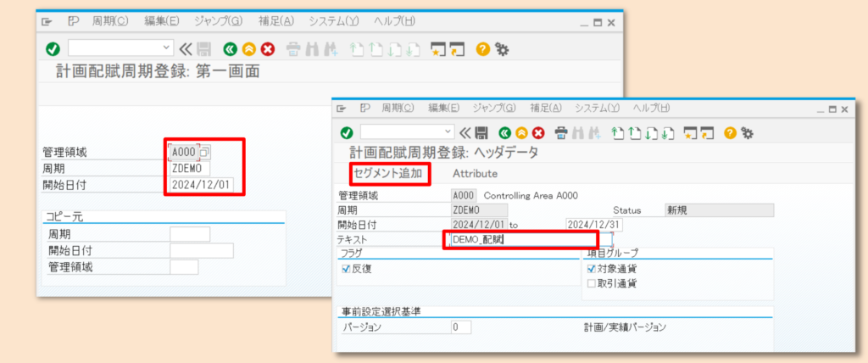
Task: Click end date field 2024/12/31
Action: click(594, 225)
